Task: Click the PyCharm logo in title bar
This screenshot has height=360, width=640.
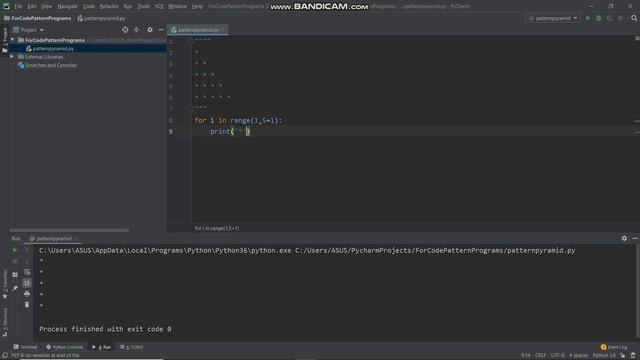Action: [x=6, y=6]
